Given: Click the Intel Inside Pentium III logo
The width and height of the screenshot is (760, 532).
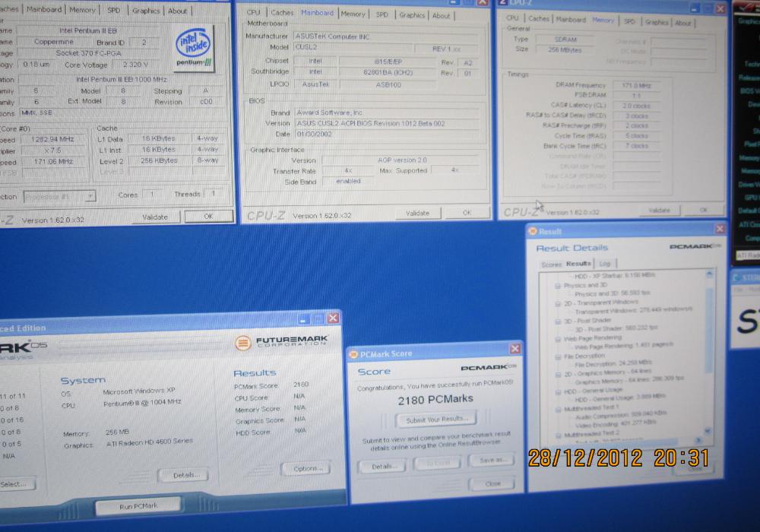Looking at the screenshot, I should [x=193, y=49].
